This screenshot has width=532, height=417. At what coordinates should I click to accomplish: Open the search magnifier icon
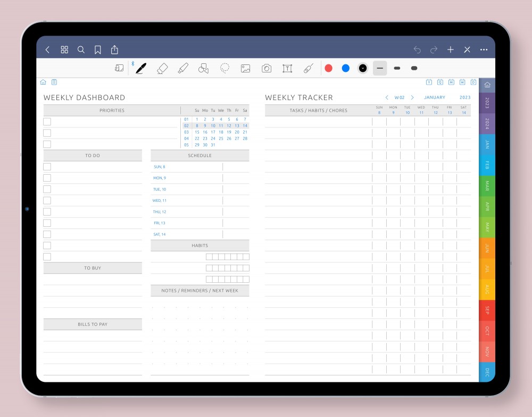81,50
